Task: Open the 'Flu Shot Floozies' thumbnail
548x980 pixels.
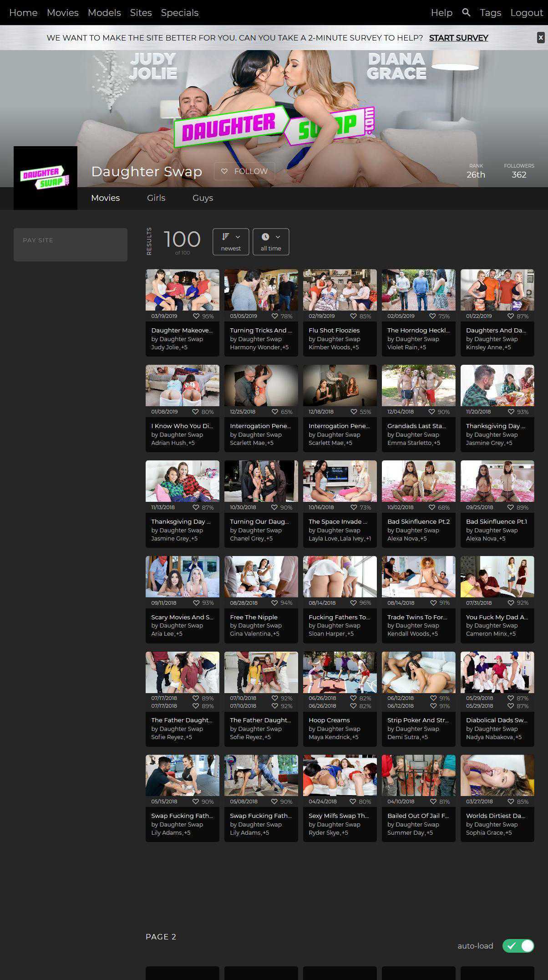Action: pos(340,290)
